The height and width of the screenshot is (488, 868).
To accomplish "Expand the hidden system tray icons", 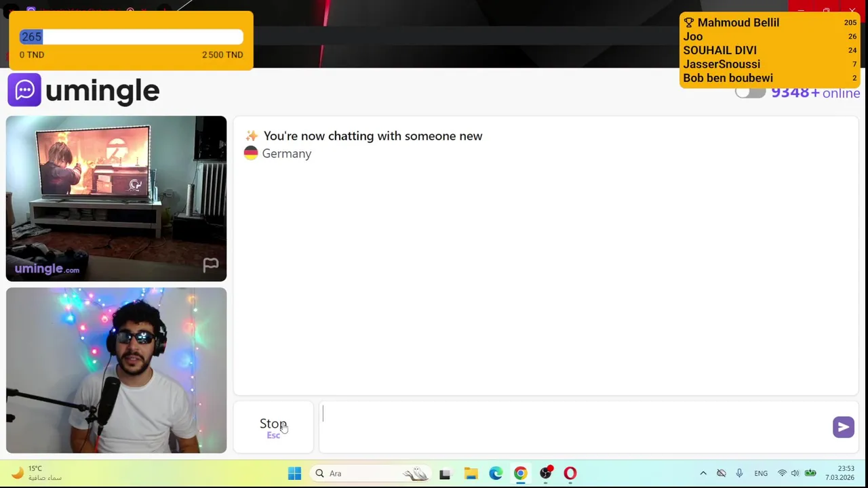I will pyautogui.click(x=703, y=473).
